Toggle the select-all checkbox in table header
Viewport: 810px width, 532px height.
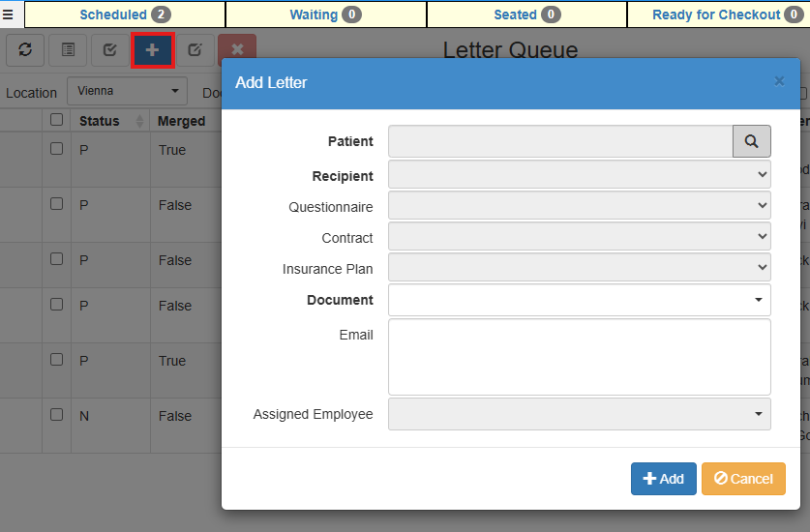(x=56, y=120)
